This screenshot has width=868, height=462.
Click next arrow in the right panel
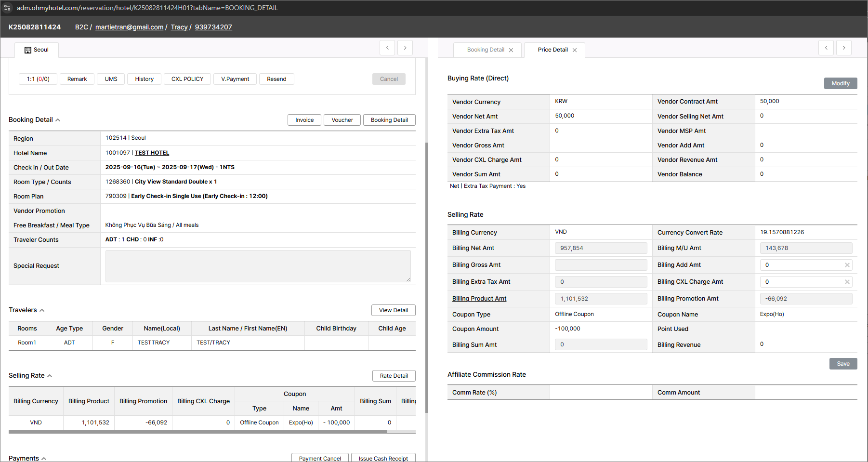click(x=844, y=48)
